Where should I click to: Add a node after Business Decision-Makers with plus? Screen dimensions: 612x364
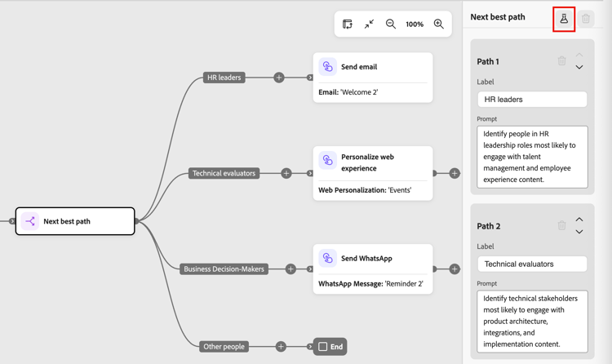click(x=290, y=269)
